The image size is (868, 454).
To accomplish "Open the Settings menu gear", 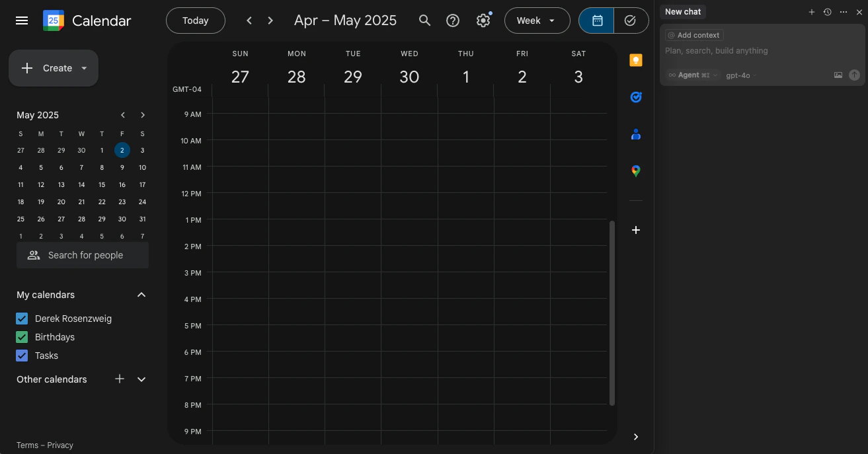I will coord(483,20).
